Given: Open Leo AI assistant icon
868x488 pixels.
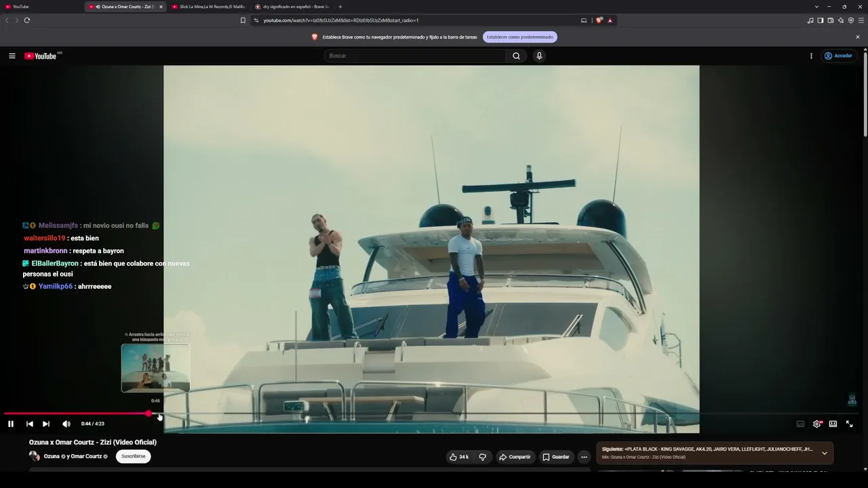Looking at the screenshot, I should point(841,20).
